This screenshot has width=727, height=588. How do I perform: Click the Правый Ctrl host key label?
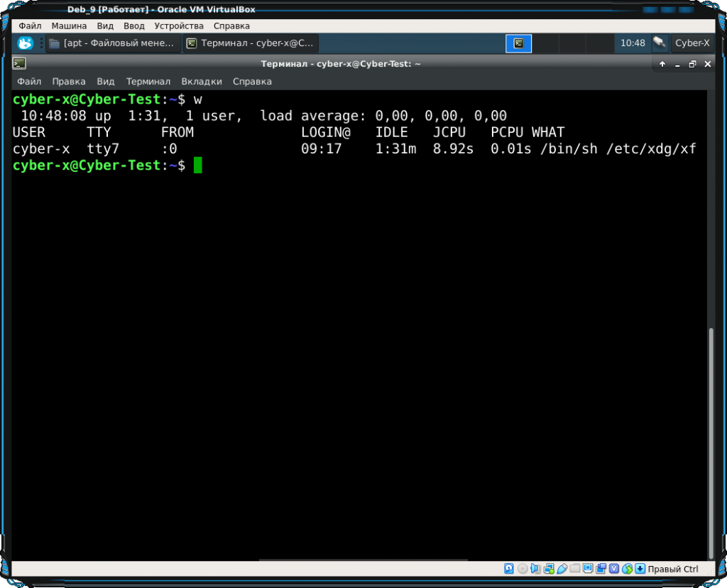(673, 569)
